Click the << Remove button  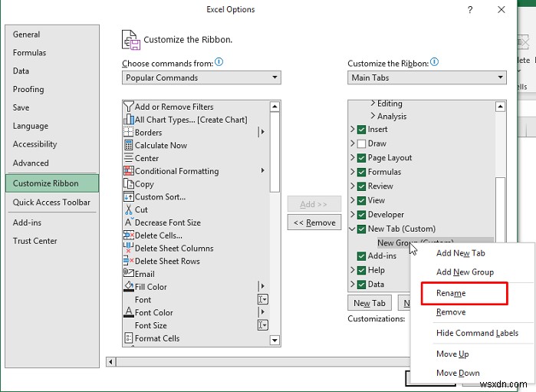(x=314, y=222)
